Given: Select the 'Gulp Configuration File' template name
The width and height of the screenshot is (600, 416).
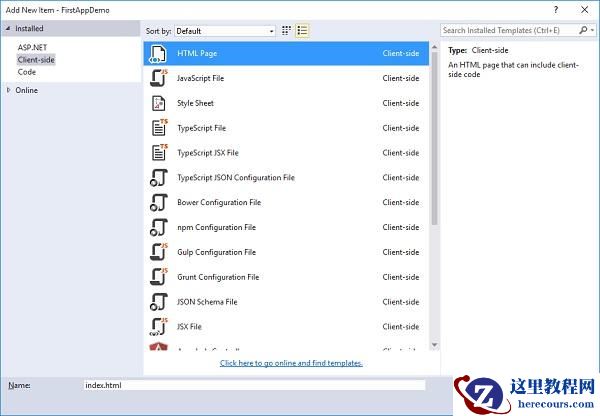Looking at the screenshot, I should tap(216, 252).
